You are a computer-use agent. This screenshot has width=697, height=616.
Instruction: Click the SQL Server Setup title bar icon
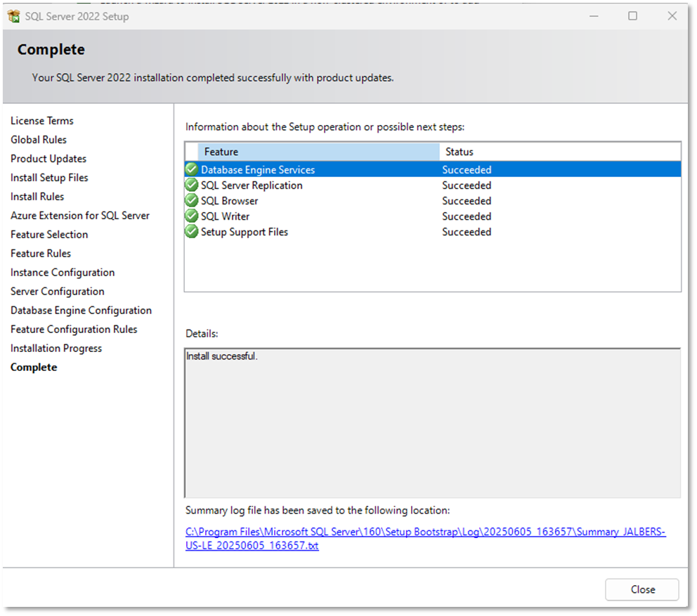(x=14, y=16)
